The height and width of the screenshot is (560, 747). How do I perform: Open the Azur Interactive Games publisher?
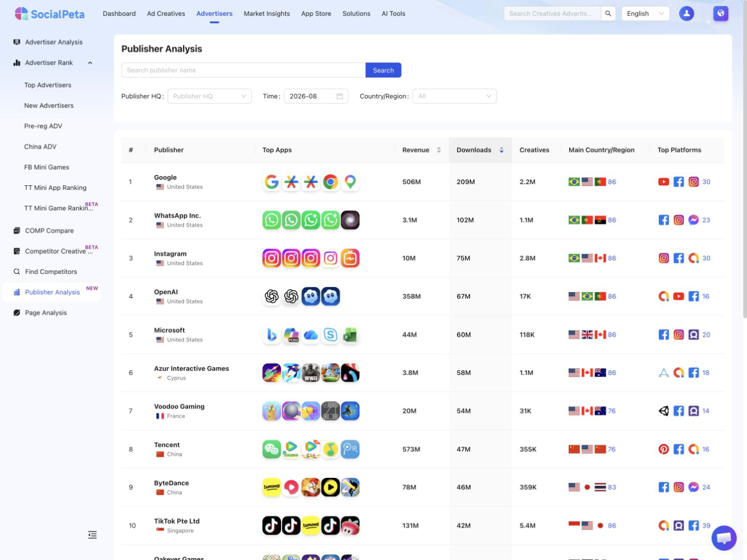pos(191,369)
